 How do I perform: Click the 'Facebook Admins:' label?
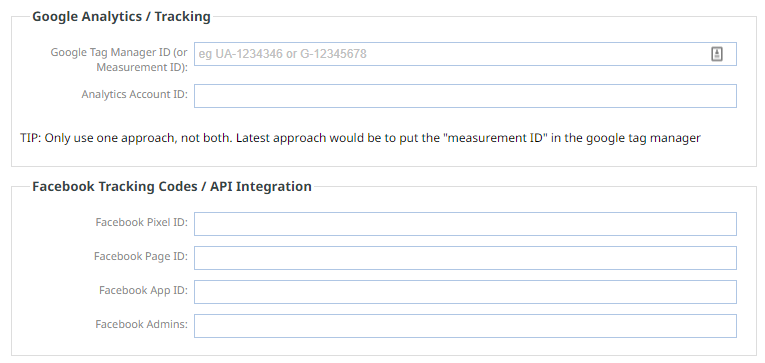tap(141, 324)
